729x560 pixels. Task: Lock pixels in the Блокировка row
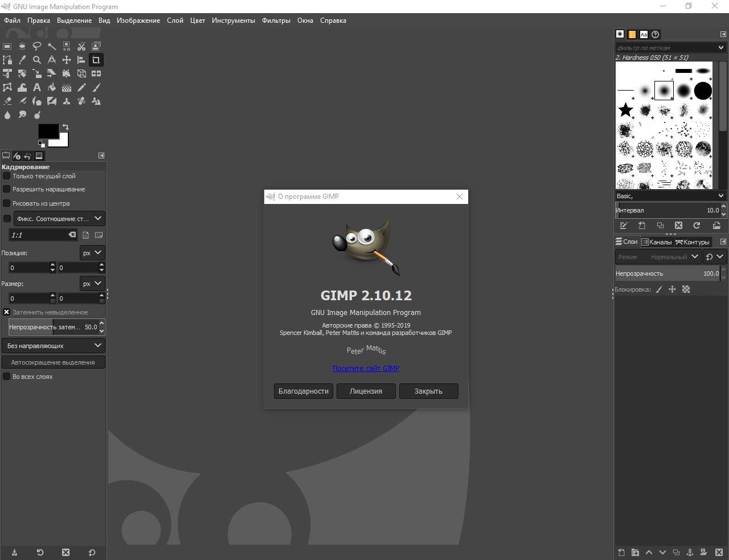659,289
